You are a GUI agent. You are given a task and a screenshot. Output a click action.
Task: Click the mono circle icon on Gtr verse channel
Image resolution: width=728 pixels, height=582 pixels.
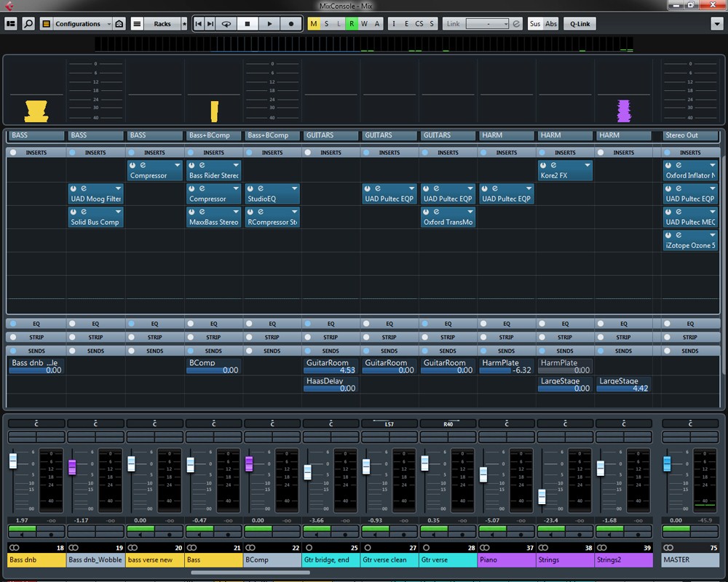coord(426,548)
